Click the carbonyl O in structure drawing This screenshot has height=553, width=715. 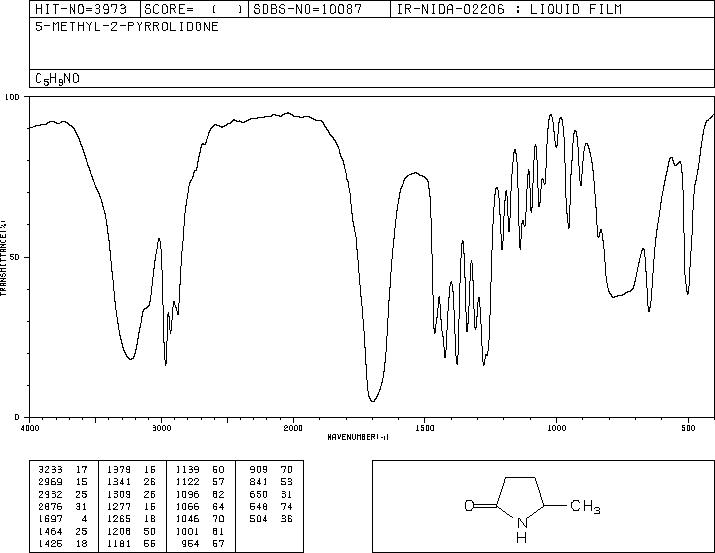[x=470, y=506]
